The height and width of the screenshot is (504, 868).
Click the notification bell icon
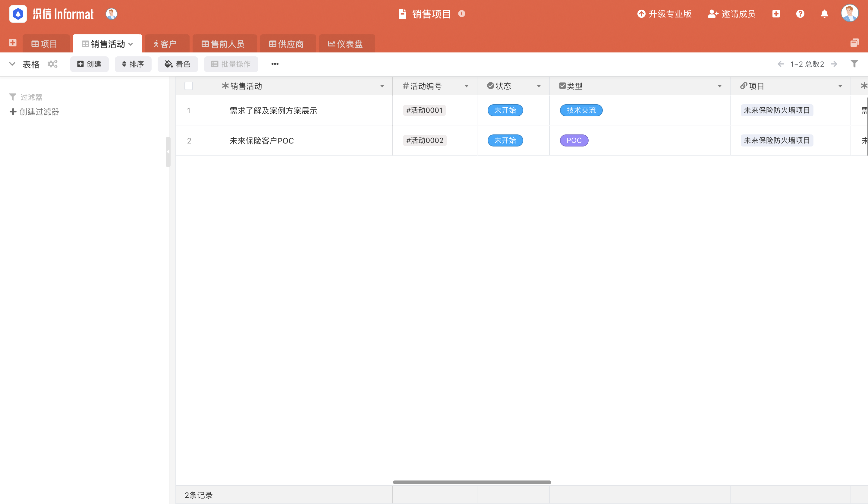825,14
